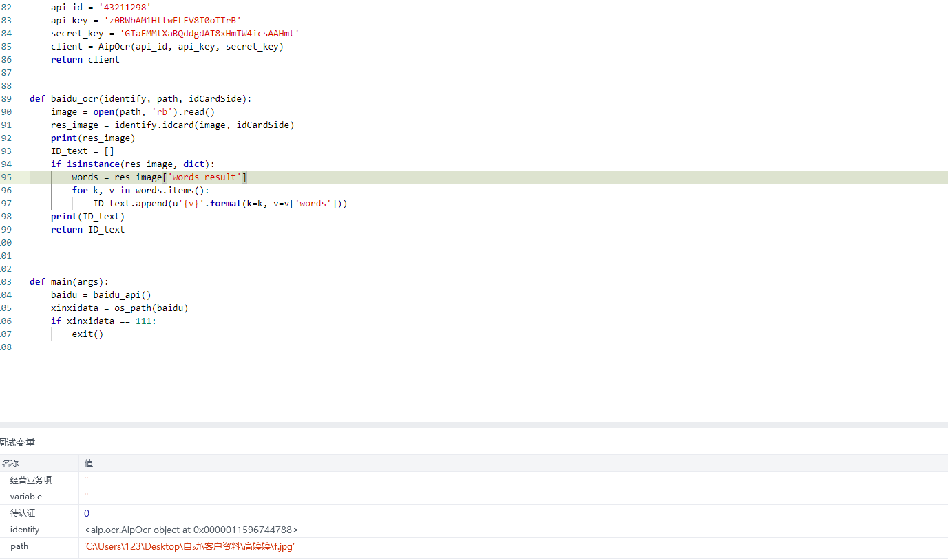Viewport: 948px width, 560px height.
Task: Select the variable row named variable
Action: pyautogui.click(x=26, y=496)
